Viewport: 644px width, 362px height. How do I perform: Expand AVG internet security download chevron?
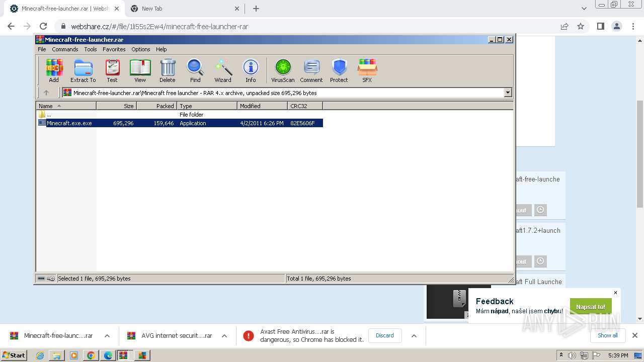pyautogui.click(x=224, y=336)
